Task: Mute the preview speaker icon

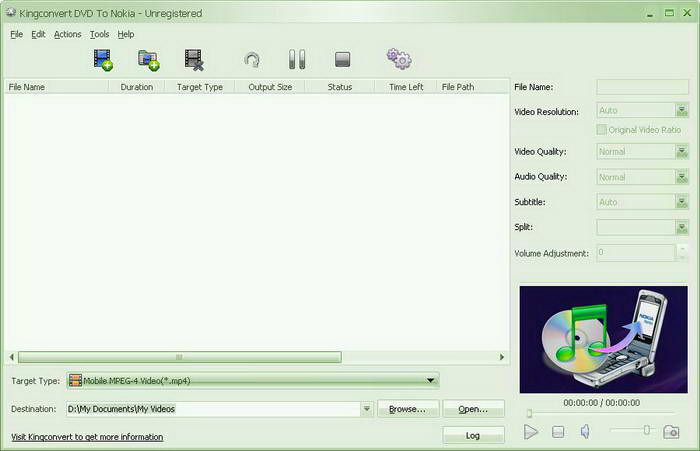Action: click(x=585, y=431)
